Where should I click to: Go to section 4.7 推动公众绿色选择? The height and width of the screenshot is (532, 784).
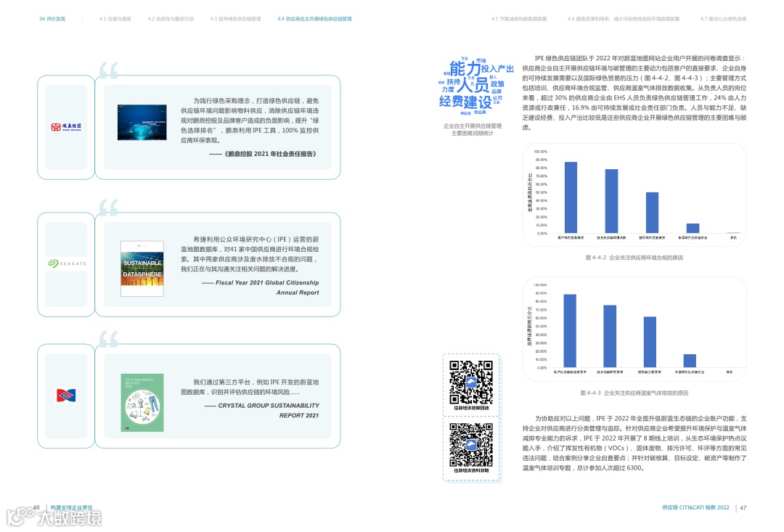pyautogui.click(x=724, y=19)
